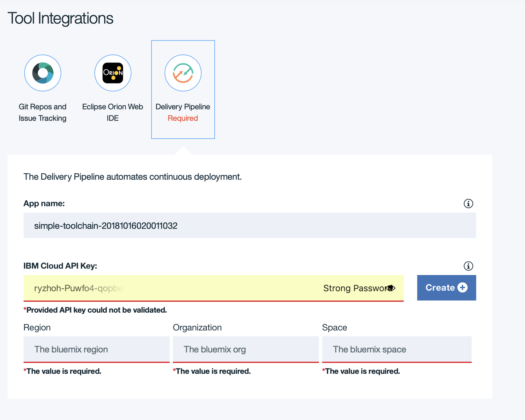The width and height of the screenshot is (525, 420).
Task: Click the "Organization" field label
Action: pos(197,328)
